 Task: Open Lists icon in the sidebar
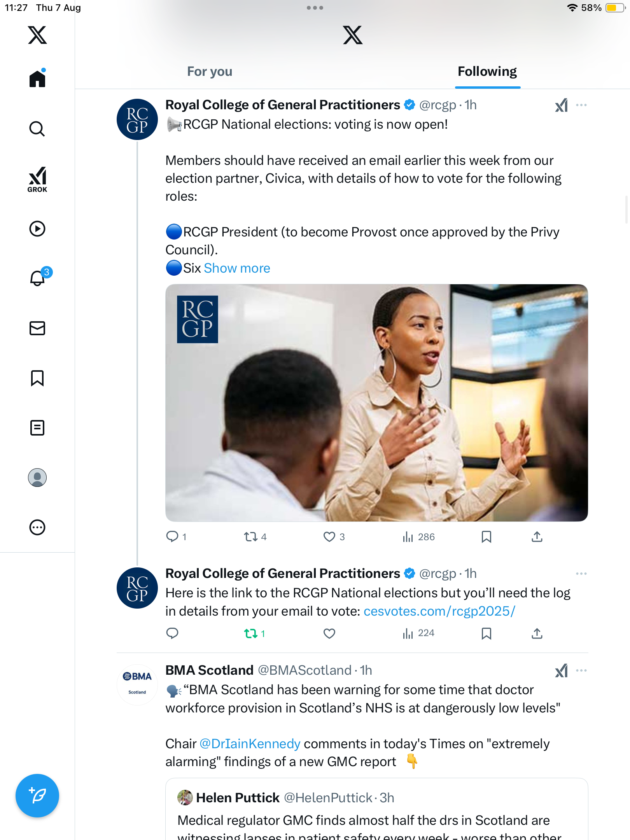click(37, 428)
